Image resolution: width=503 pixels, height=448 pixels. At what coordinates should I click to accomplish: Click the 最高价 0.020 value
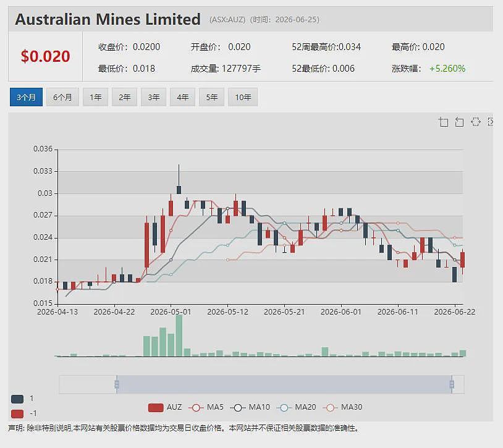(433, 47)
